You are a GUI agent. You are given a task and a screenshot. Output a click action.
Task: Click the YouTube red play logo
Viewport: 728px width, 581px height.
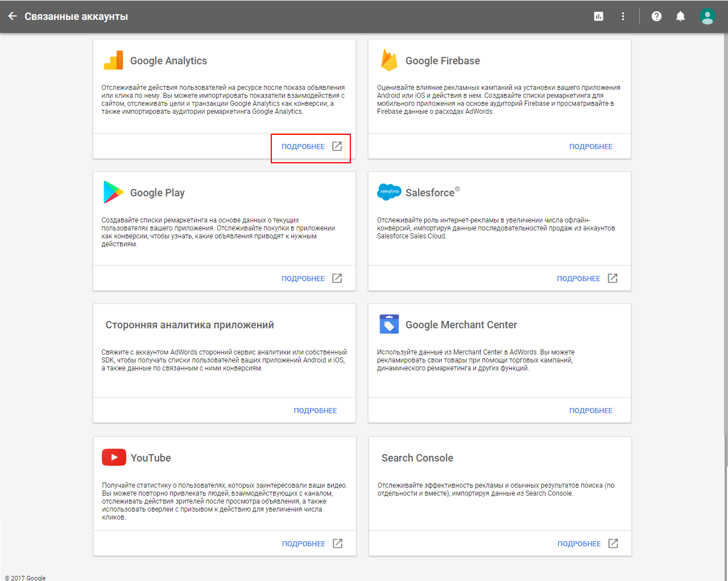114,457
